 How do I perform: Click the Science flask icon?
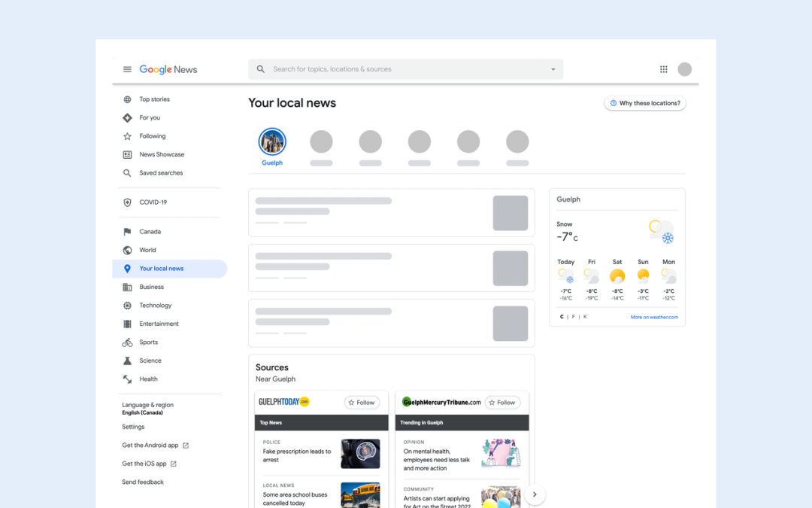point(127,360)
